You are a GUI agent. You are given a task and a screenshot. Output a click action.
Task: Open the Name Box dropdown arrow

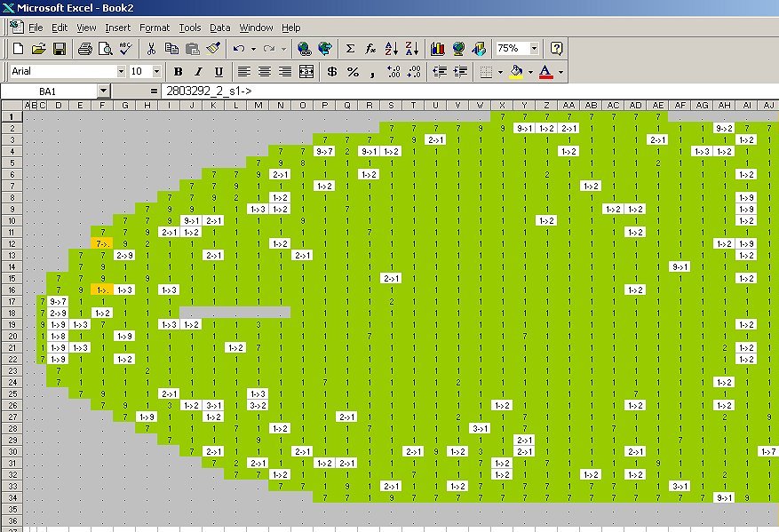(x=103, y=91)
